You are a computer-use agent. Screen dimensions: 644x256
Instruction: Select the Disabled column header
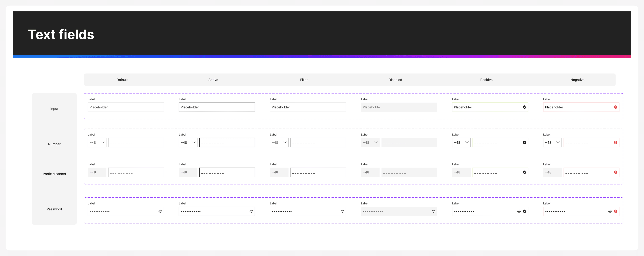click(395, 80)
